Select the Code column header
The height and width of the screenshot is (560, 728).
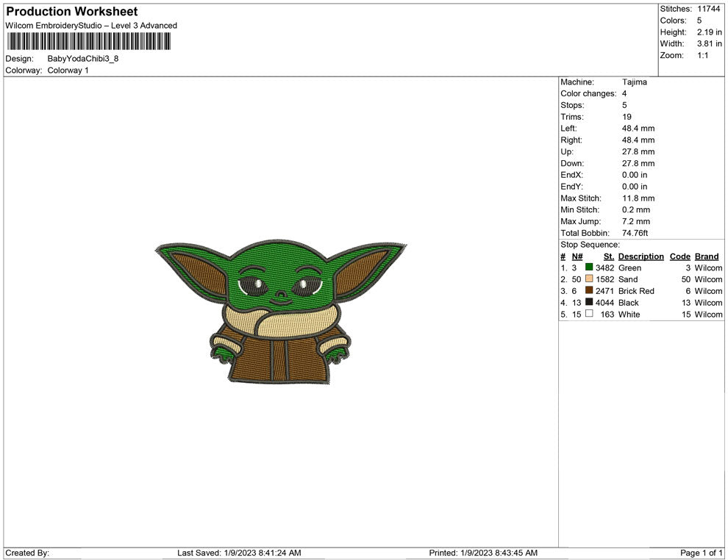(679, 256)
